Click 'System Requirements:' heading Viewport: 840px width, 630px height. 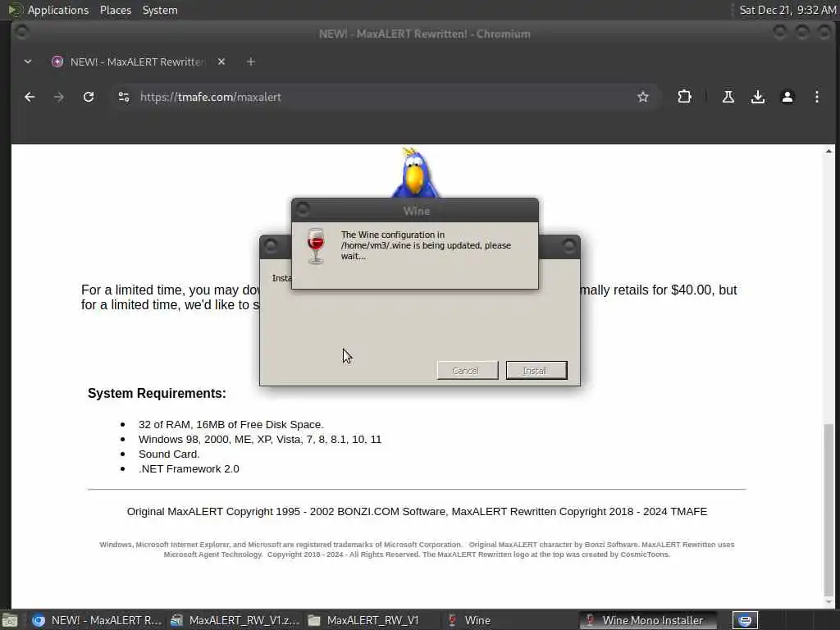[157, 393]
